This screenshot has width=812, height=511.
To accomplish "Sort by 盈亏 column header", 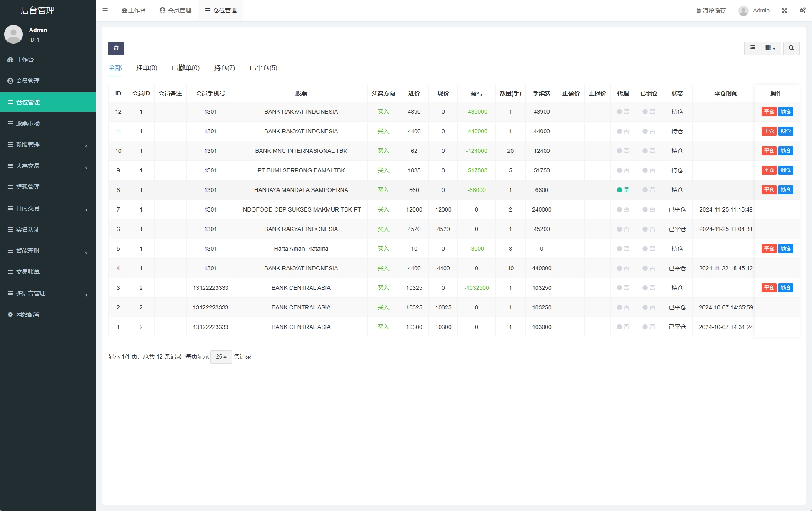I will click(x=476, y=93).
